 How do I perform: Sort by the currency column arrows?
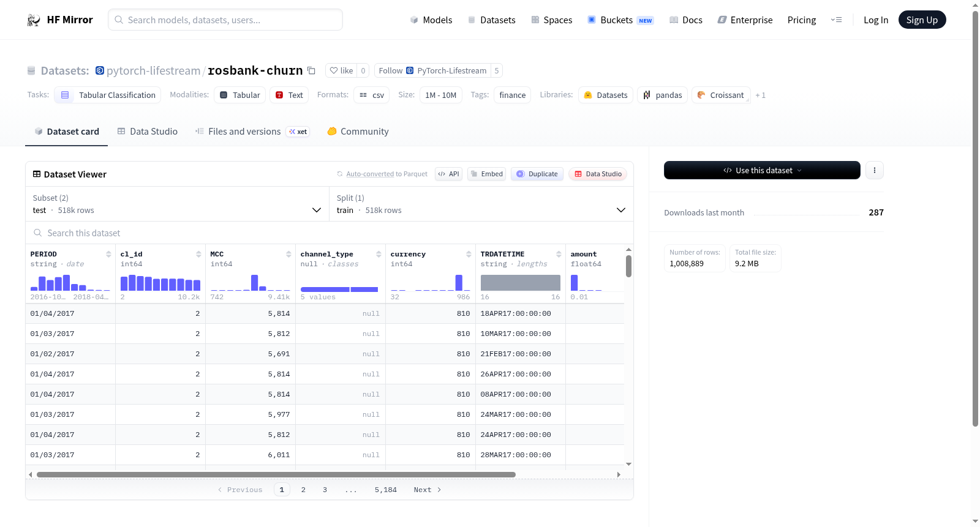pos(469,254)
